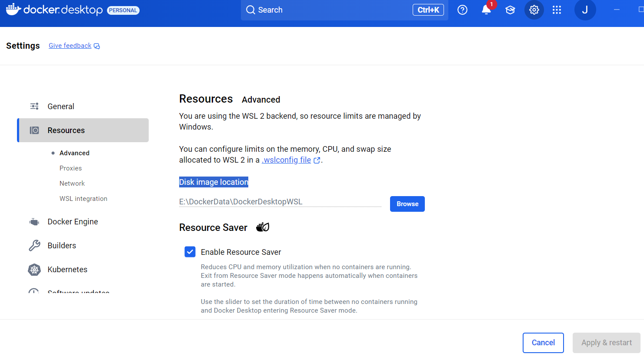
Task: Click the Enable Resource Saver label
Action: click(241, 252)
